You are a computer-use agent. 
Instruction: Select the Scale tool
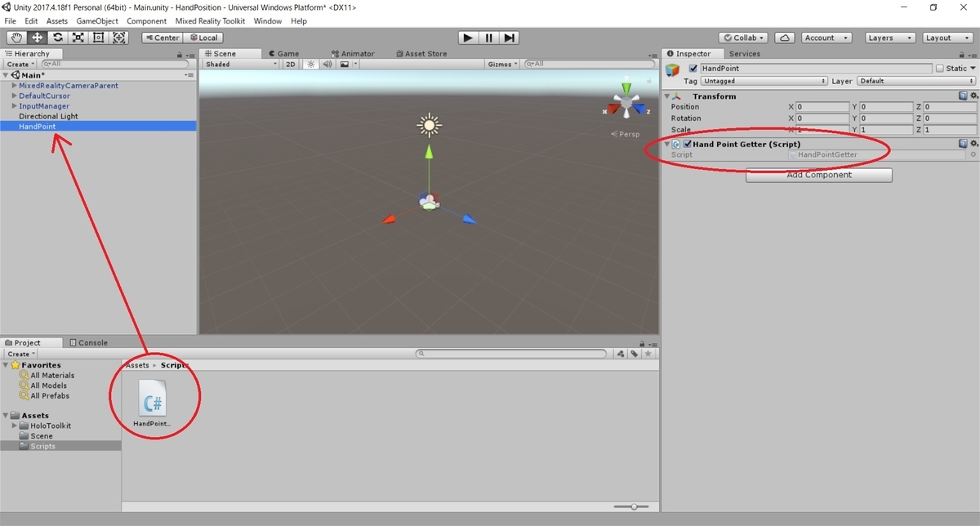(x=78, y=38)
